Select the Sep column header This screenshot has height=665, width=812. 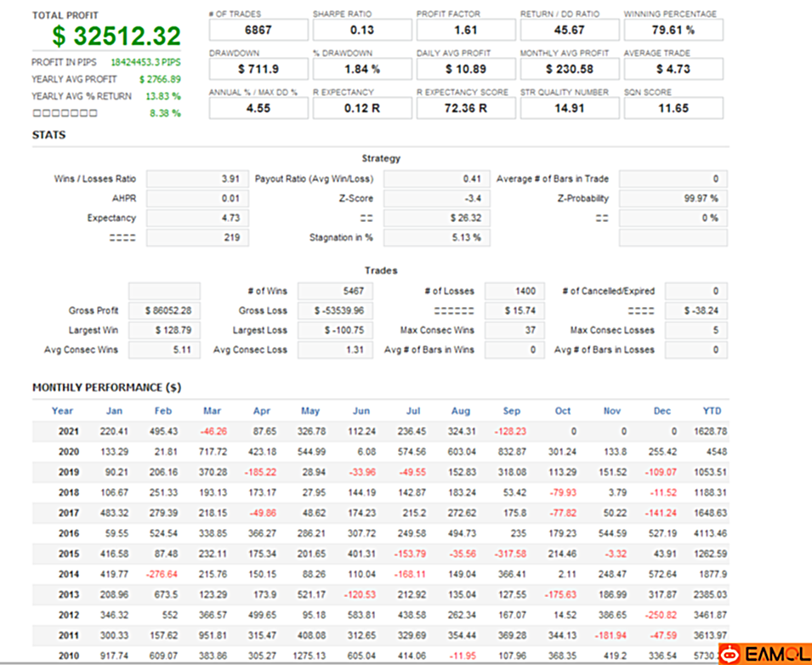coord(512,411)
